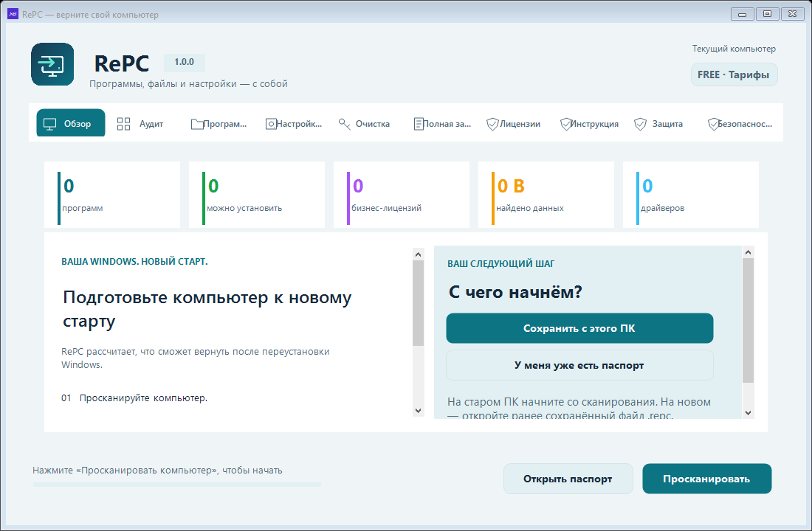Click the 0 бизнес-лицензий stat card

click(x=402, y=195)
